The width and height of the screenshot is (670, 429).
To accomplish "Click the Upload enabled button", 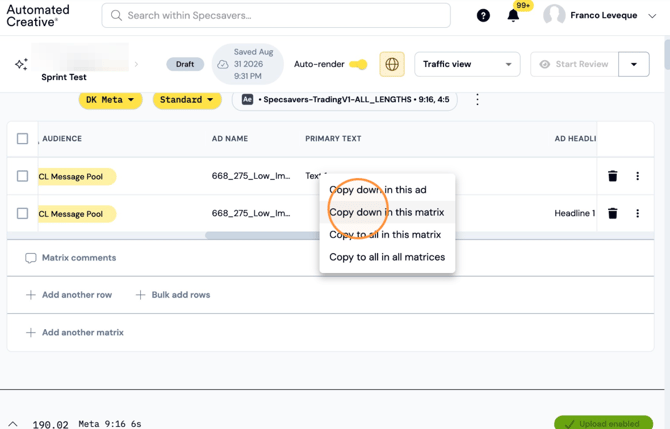I will click(x=603, y=423).
